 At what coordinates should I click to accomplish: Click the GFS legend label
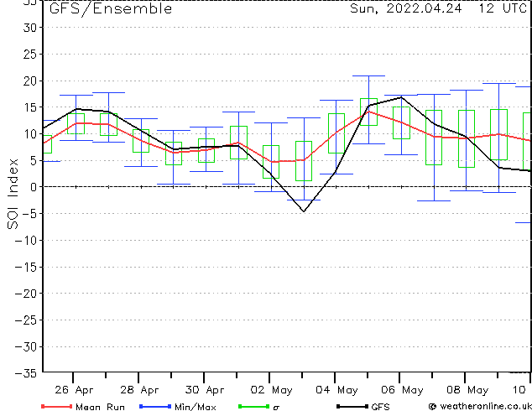pyautogui.click(x=380, y=407)
